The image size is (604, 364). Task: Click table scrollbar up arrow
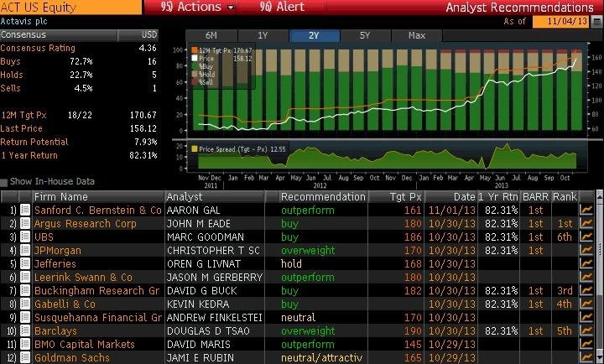click(x=600, y=195)
